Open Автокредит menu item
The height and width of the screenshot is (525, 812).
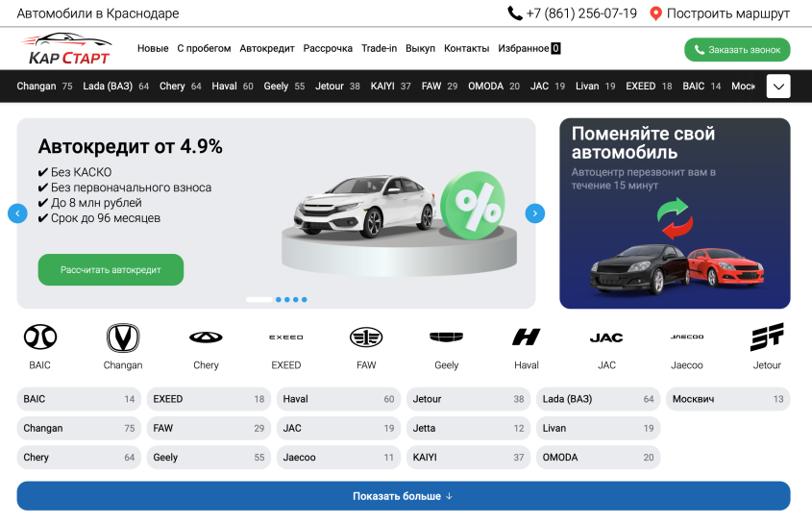coord(267,48)
